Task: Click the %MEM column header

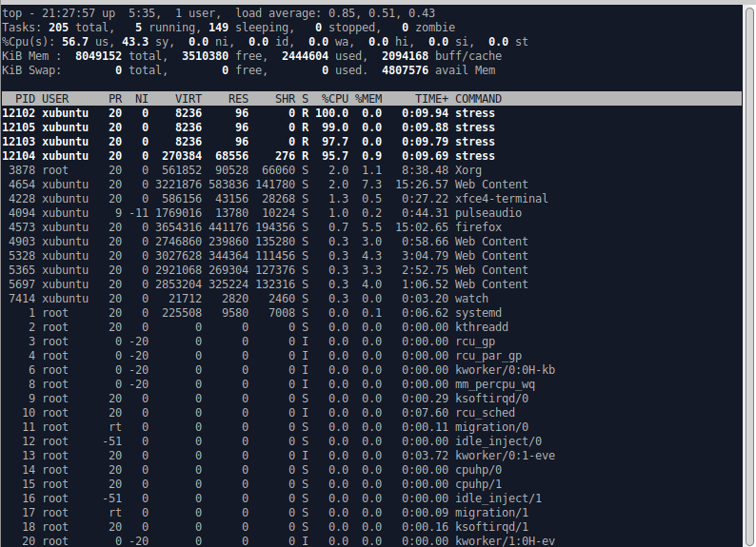Action: click(368, 99)
